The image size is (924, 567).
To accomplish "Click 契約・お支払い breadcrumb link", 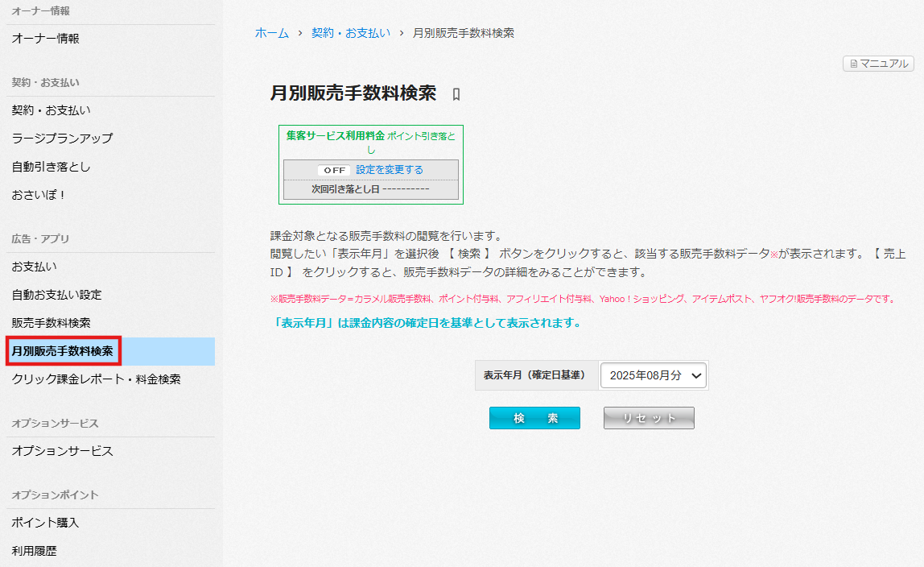I will [x=350, y=33].
